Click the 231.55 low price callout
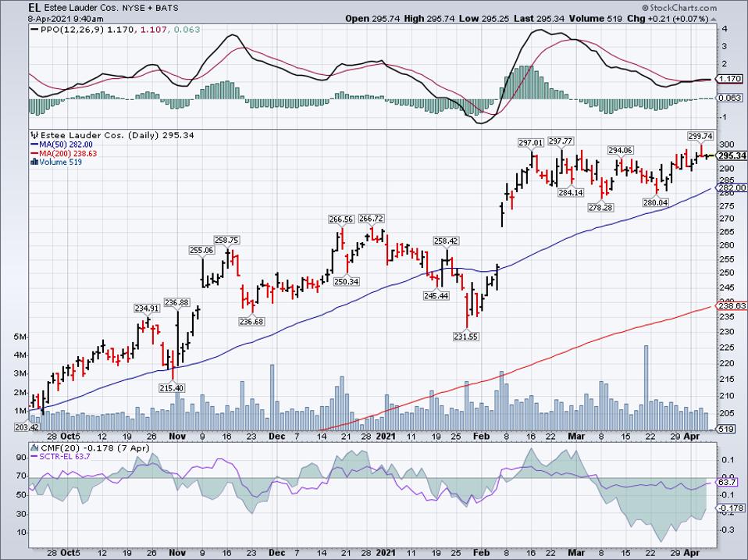 tap(465, 337)
